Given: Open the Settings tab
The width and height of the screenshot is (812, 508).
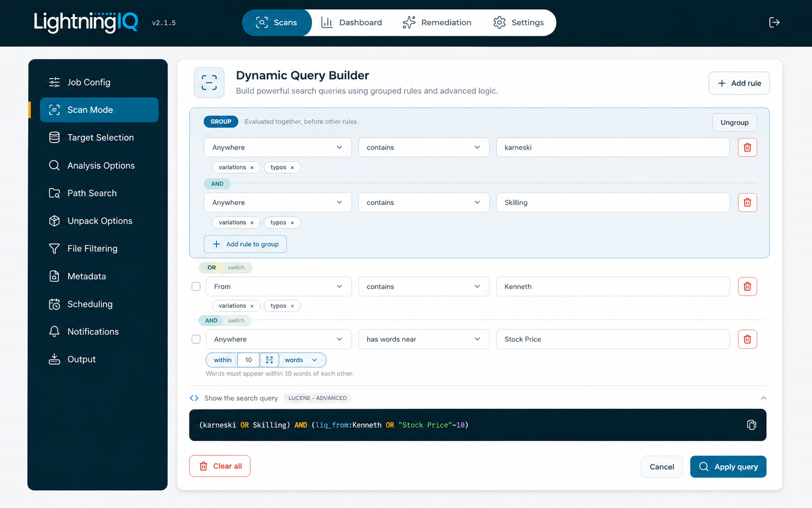Looking at the screenshot, I should 519,22.
